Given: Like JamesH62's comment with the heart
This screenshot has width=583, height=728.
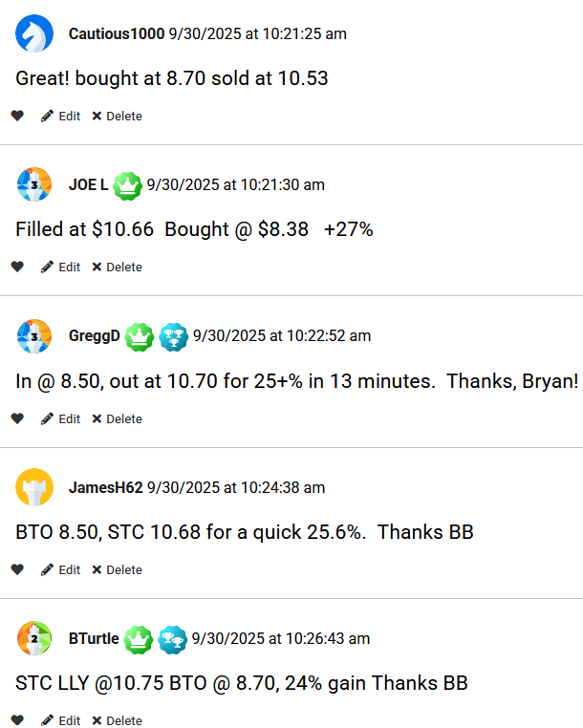Looking at the screenshot, I should click(17, 569).
